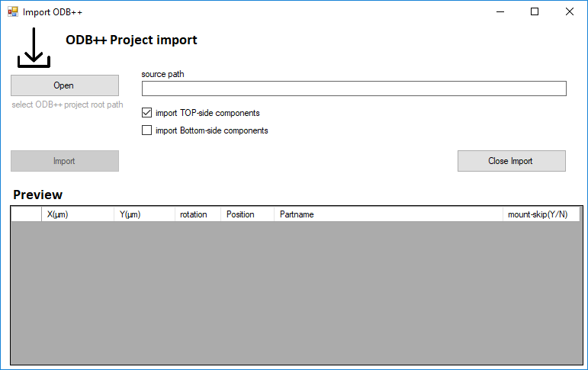Click the Partname column header
The height and width of the screenshot is (370, 588).
(x=388, y=214)
